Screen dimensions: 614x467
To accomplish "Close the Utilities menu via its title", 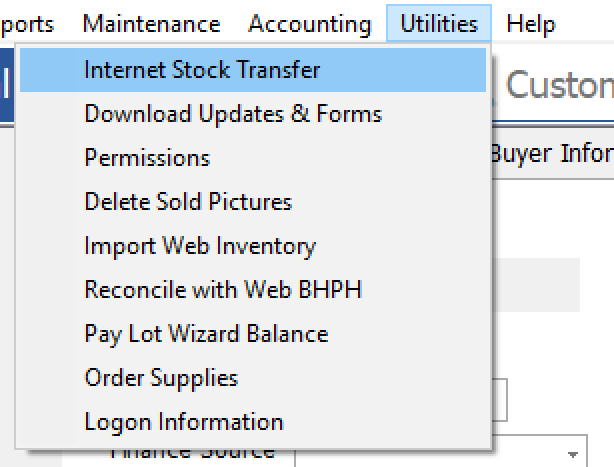I will coord(439,24).
